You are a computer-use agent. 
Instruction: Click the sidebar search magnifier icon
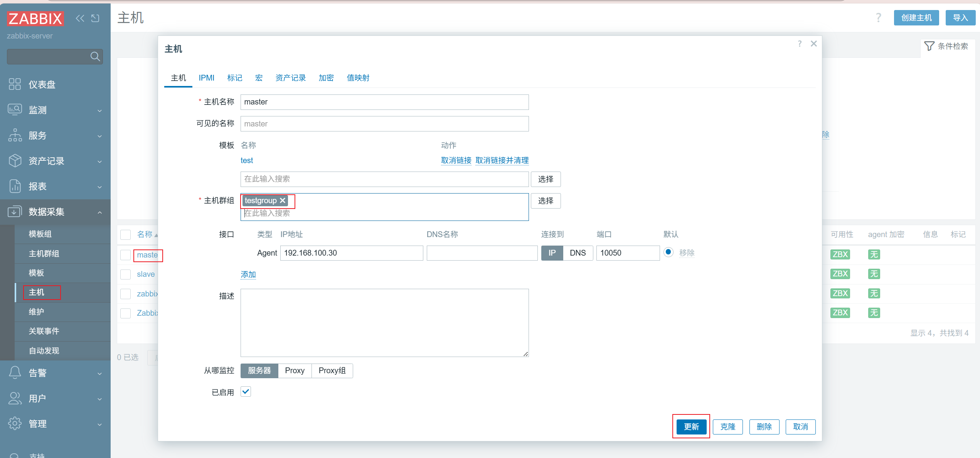[95, 57]
